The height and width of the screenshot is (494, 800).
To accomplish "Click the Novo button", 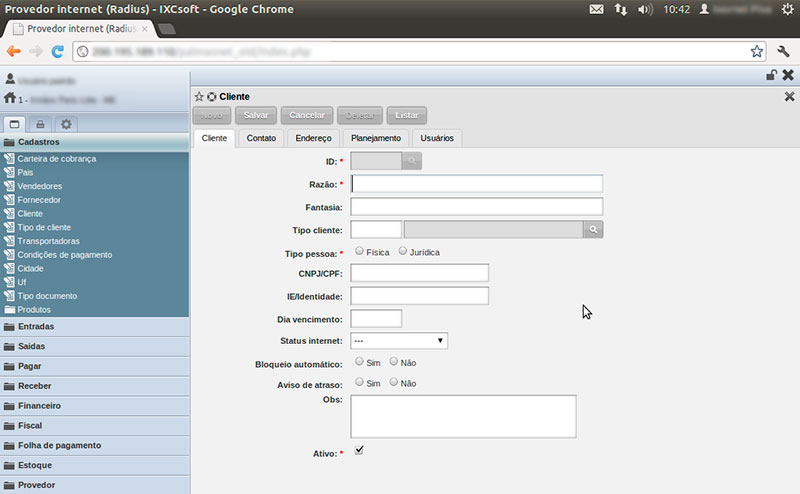I will pos(212,115).
